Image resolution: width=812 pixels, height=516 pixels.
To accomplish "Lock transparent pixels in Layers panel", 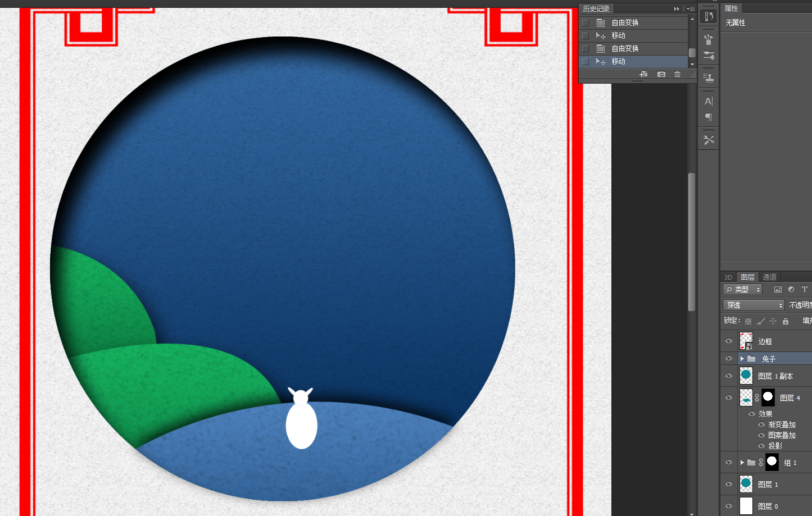I will click(x=748, y=321).
